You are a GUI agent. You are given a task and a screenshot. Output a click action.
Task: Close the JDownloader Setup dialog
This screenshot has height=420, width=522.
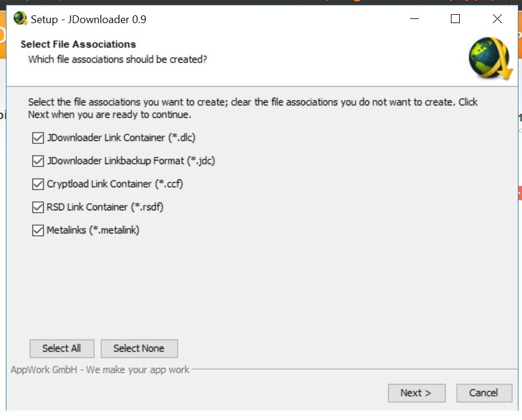click(x=497, y=18)
